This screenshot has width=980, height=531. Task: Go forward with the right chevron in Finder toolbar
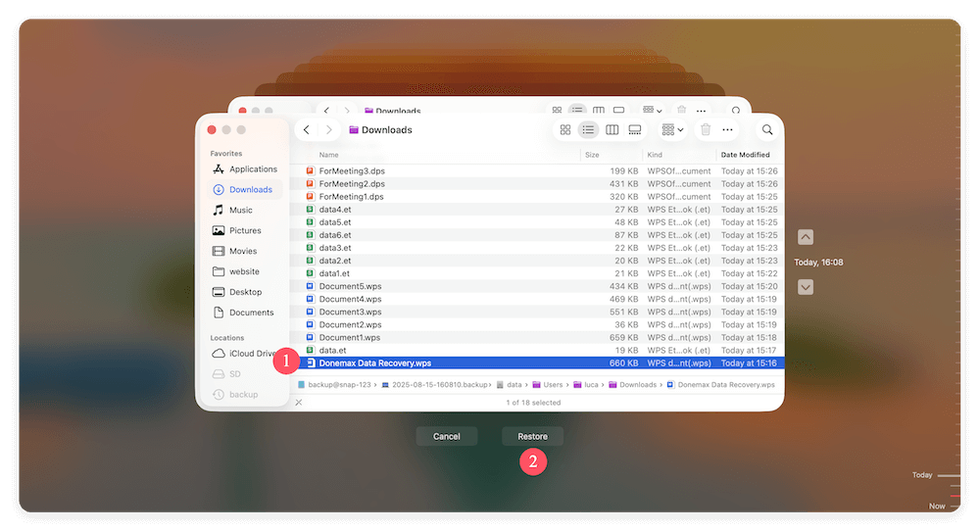pyautogui.click(x=328, y=130)
